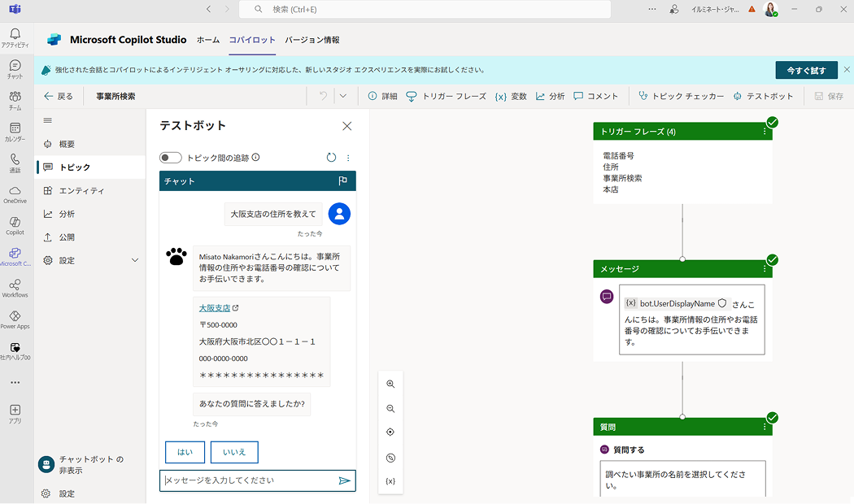This screenshot has height=504, width=854.
Task: Open 設定 at the bottom of sidebar
Action: click(x=59, y=493)
